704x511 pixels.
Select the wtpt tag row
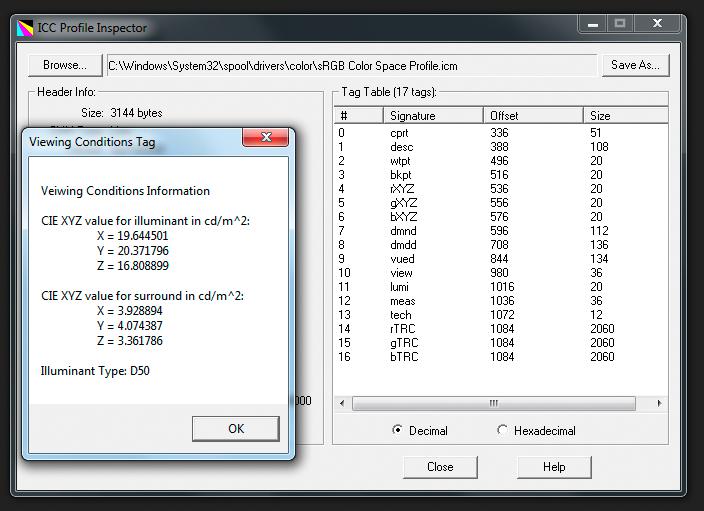(x=501, y=161)
